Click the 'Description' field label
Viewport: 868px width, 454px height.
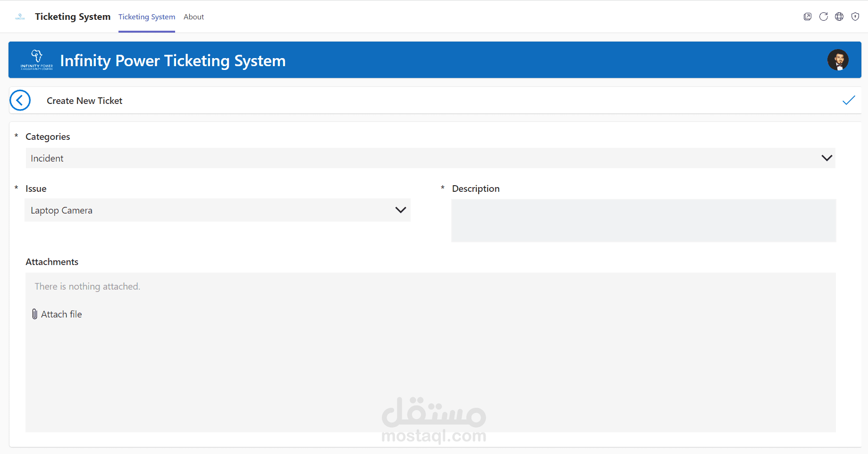(x=476, y=188)
